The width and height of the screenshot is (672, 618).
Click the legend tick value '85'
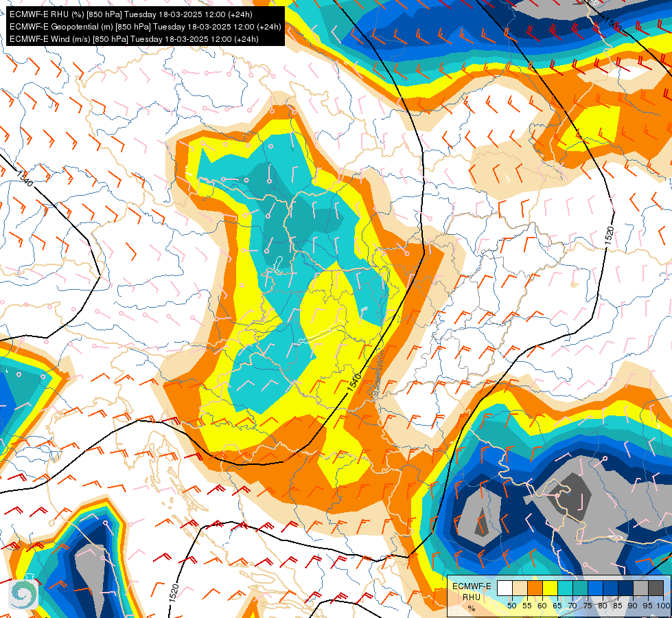(x=618, y=606)
